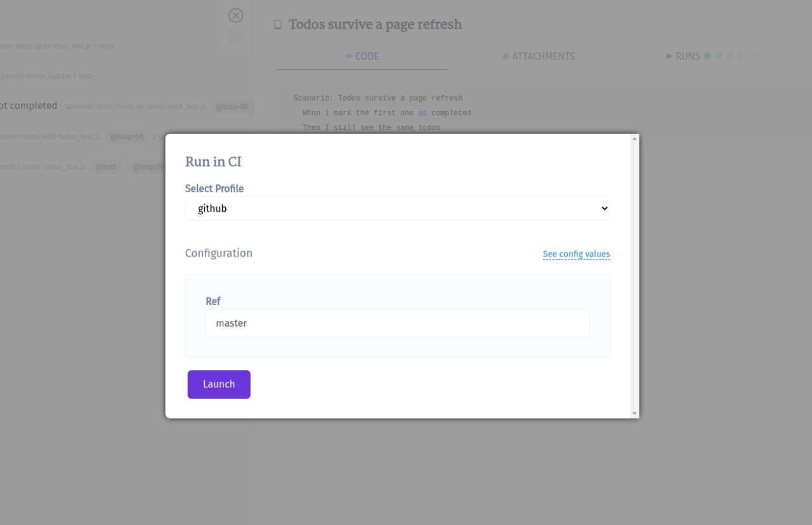Click the @step-06 tag on mark-as-completed test
Screen dimensions: 812x525
click(x=232, y=107)
